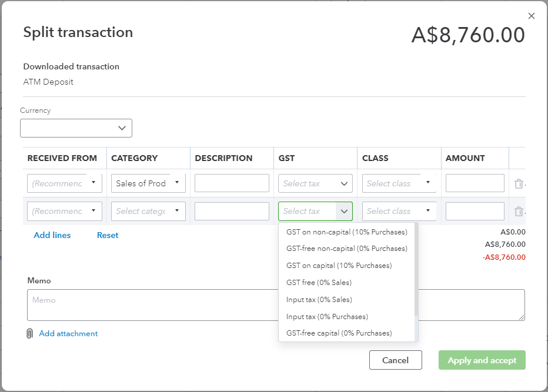This screenshot has width=548, height=392.
Task: Delete the first split line with trash icon
Action: 518,184
